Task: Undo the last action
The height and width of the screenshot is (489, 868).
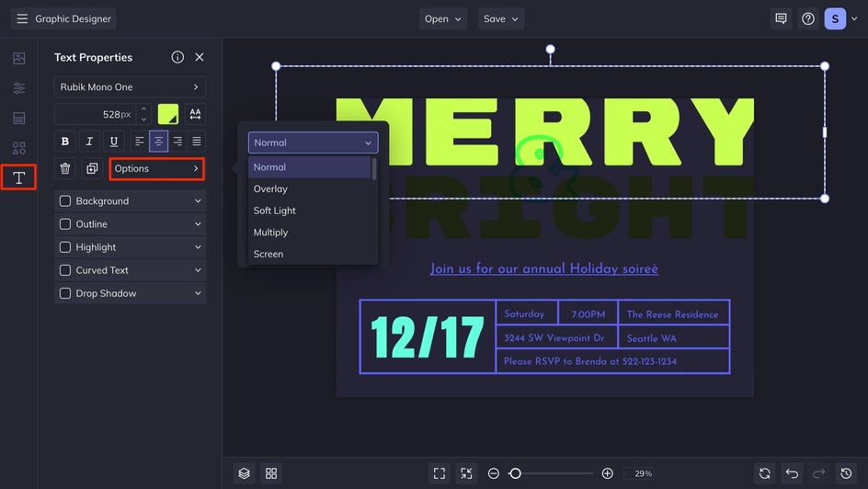Action: point(792,473)
